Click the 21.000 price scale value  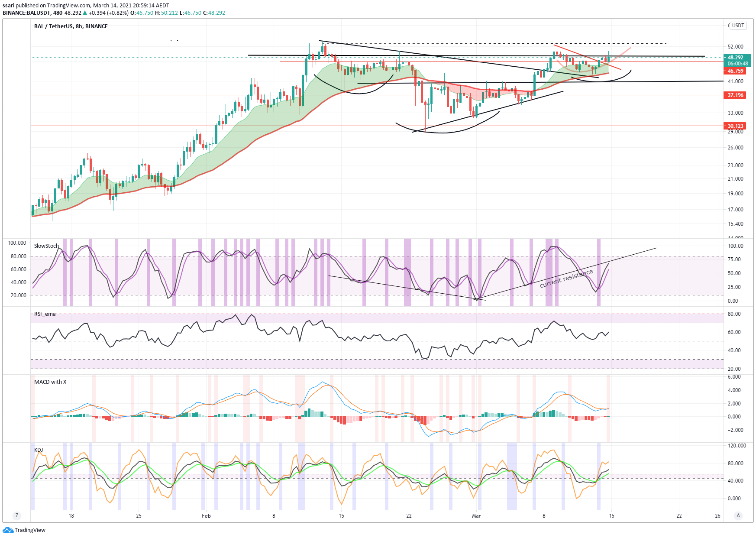736,179
